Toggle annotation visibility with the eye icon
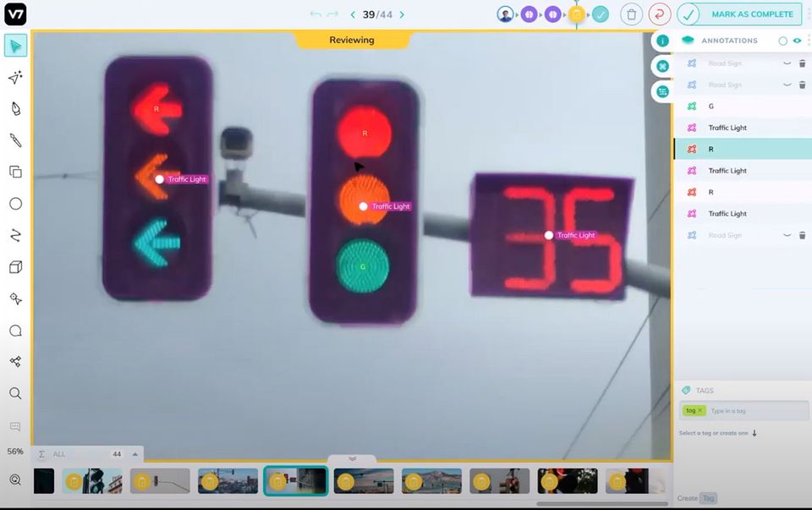The height and width of the screenshot is (510, 812). pos(796,40)
